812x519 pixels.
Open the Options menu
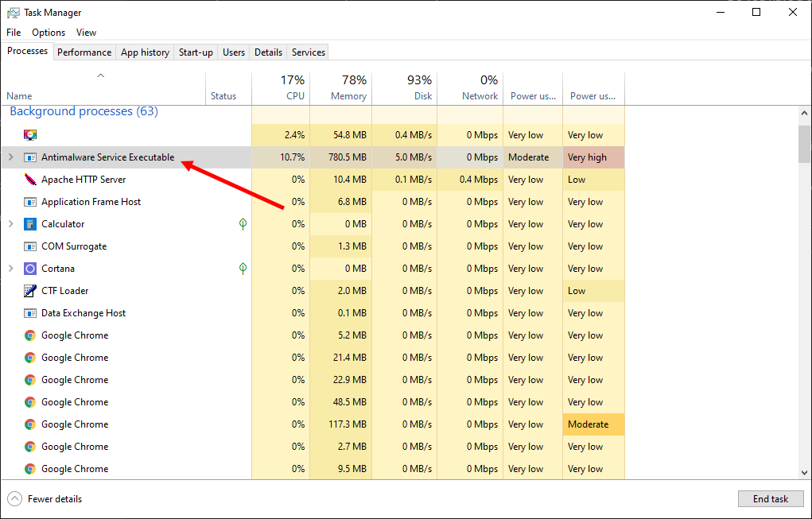[49, 32]
